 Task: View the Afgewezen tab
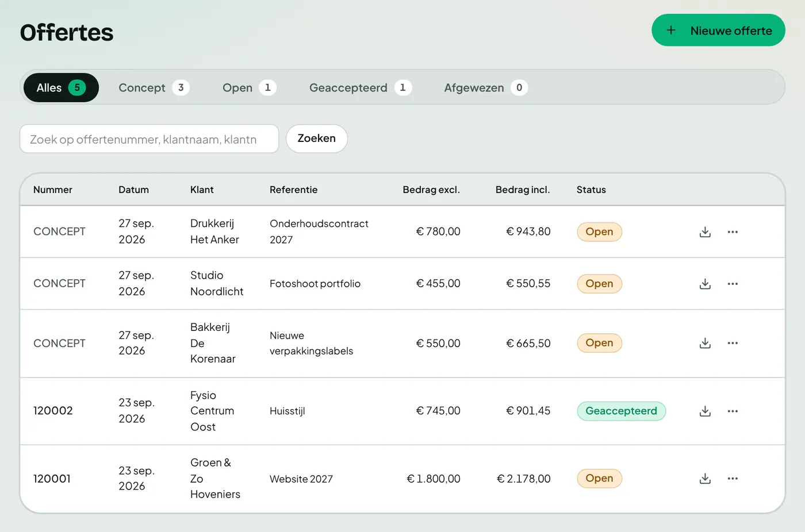click(x=486, y=87)
